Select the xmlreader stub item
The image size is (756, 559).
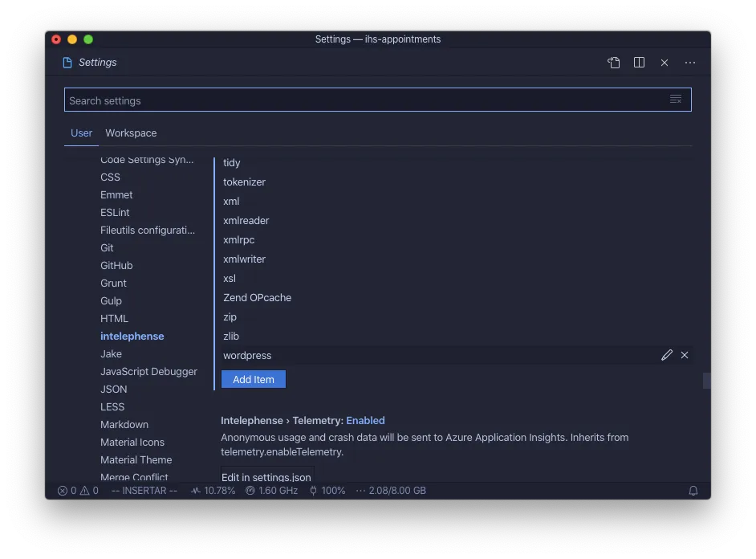[246, 220]
